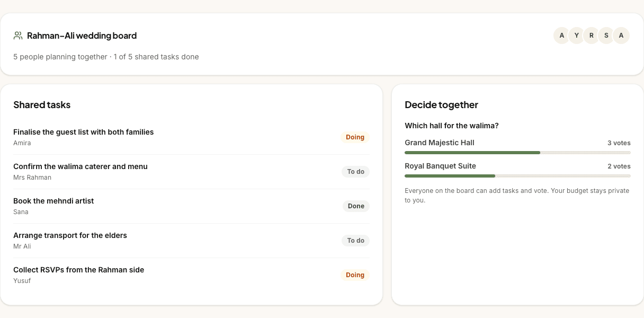This screenshot has height=318, width=644.
Task: Click the note about budget staying private
Action: click(517, 196)
